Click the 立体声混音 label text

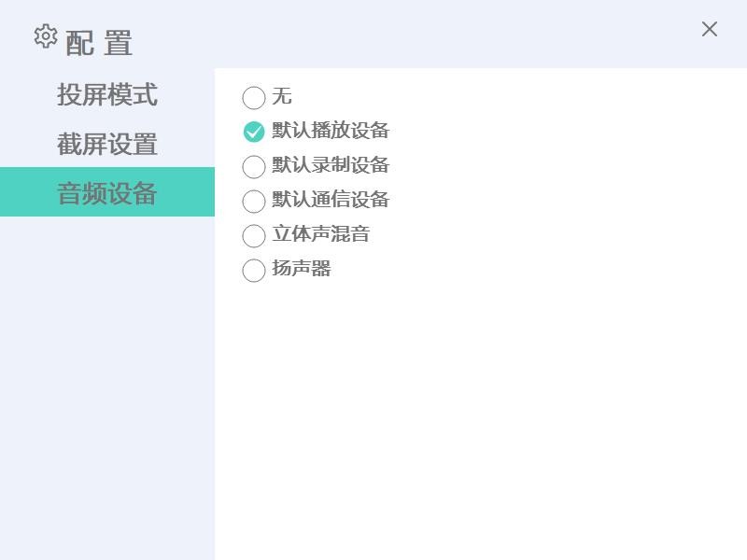pyautogui.click(x=321, y=234)
